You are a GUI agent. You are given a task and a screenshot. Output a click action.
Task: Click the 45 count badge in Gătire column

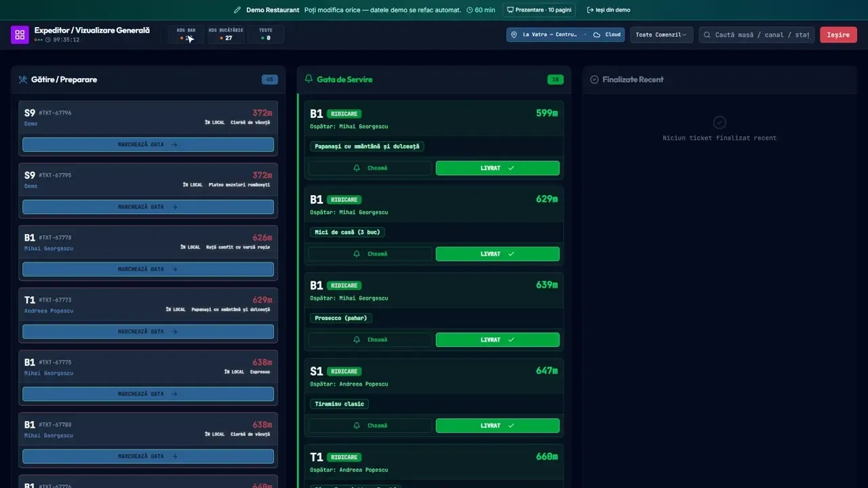click(270, 79)
